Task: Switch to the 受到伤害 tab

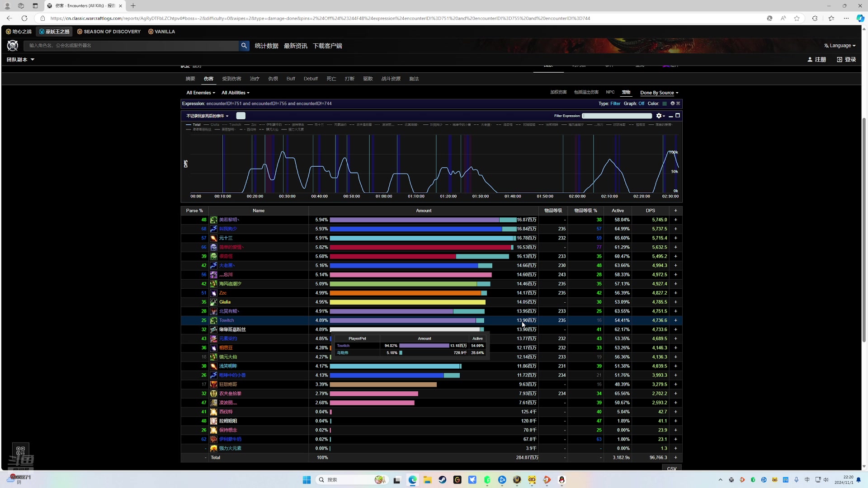Action: (231, 79)
